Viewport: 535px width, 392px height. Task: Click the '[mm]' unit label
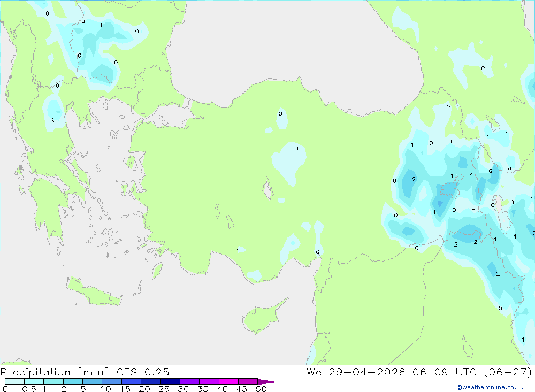click(x=94, y=372)
